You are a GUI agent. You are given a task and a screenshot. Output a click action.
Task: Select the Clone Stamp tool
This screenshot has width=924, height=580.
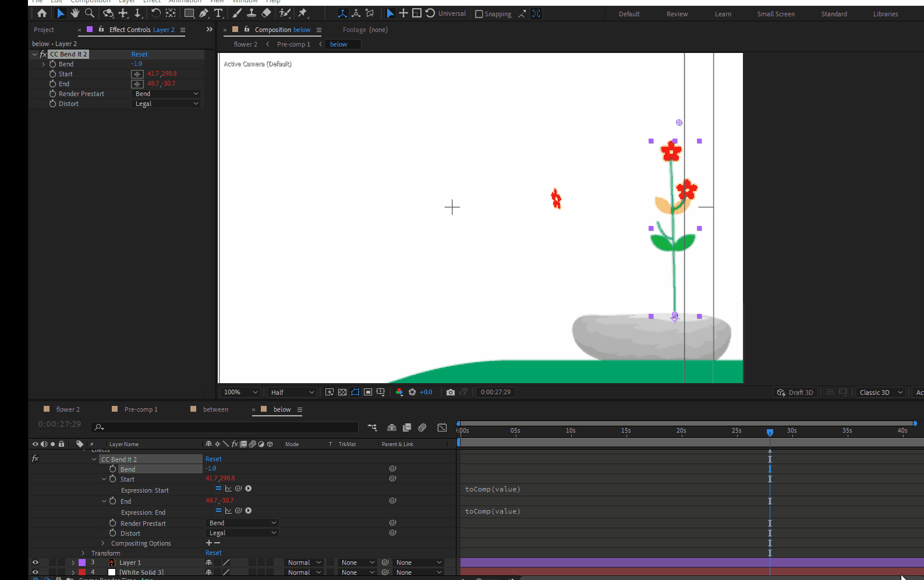click(252, 13)
